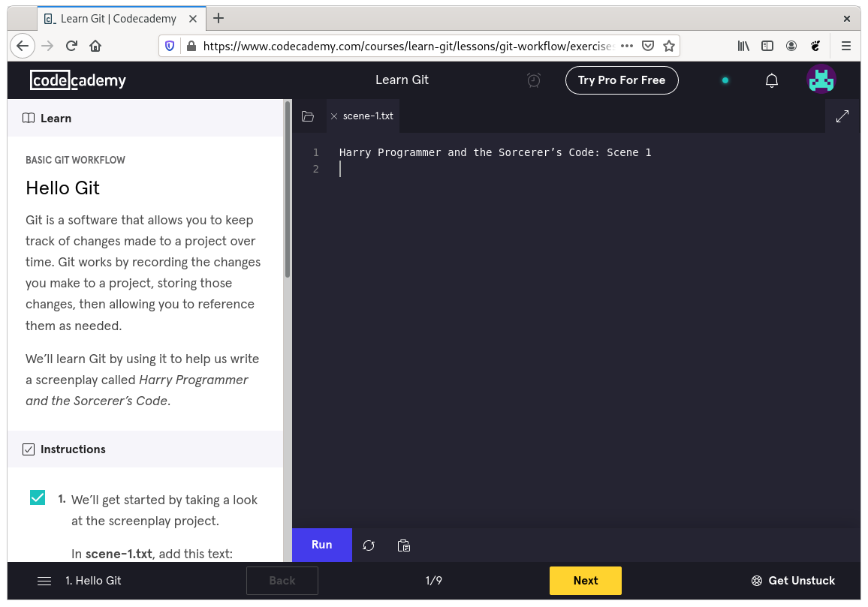
Task: Bookmark this page with the star icon
Action: (669, 46)
